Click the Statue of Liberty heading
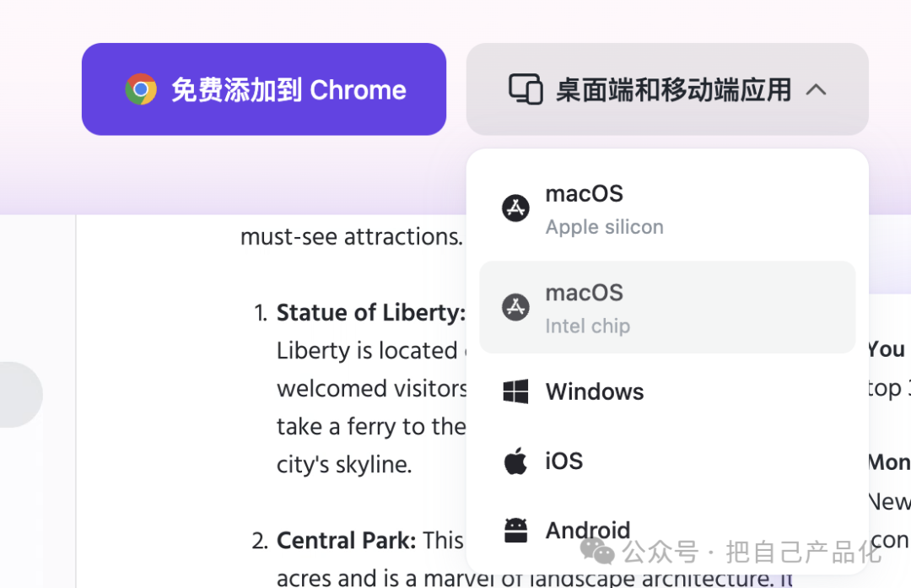The height and width of the screenshot is (588, 911). coord(370,313)
